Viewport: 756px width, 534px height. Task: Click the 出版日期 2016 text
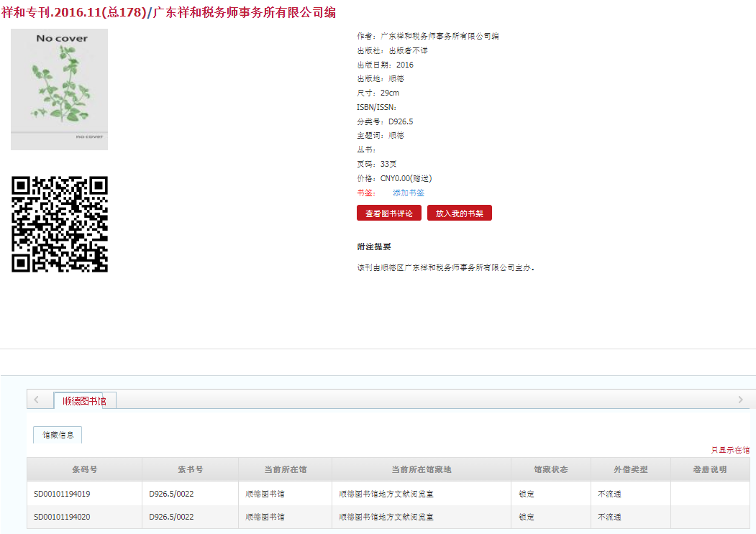[x=385, y=65]
